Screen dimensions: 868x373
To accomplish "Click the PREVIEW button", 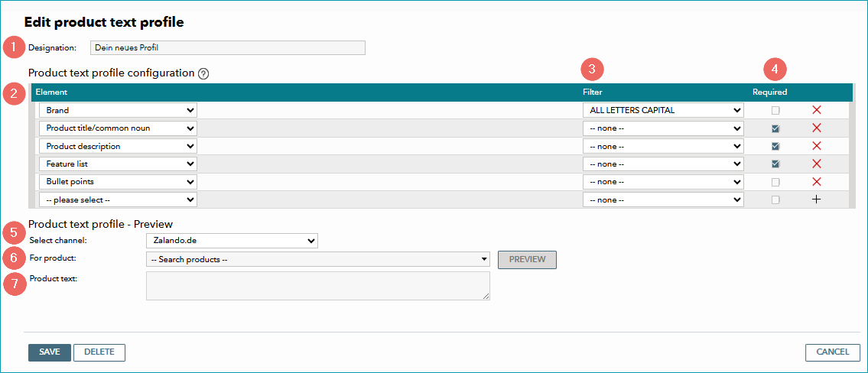I will coord(527,259).
